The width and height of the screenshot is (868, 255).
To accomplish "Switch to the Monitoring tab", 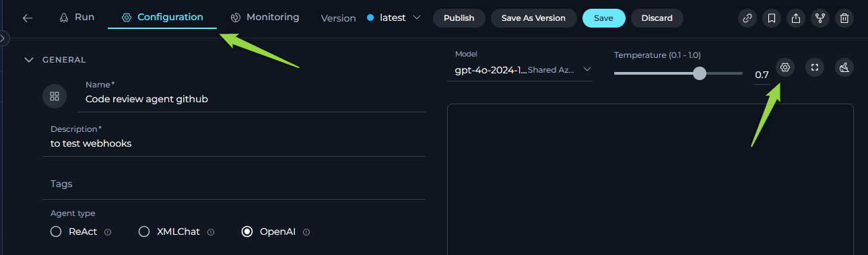I will click(x=265, y=17).
